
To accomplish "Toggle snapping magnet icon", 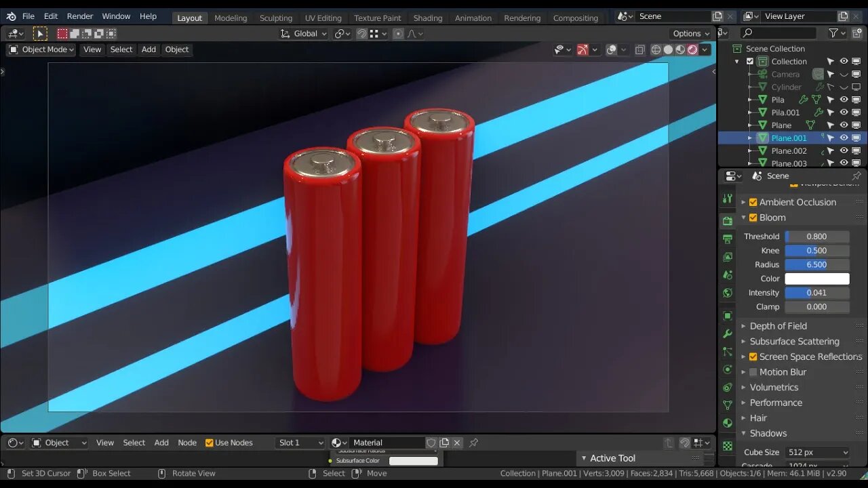I will pyautogui.click(x=361, y=33).
